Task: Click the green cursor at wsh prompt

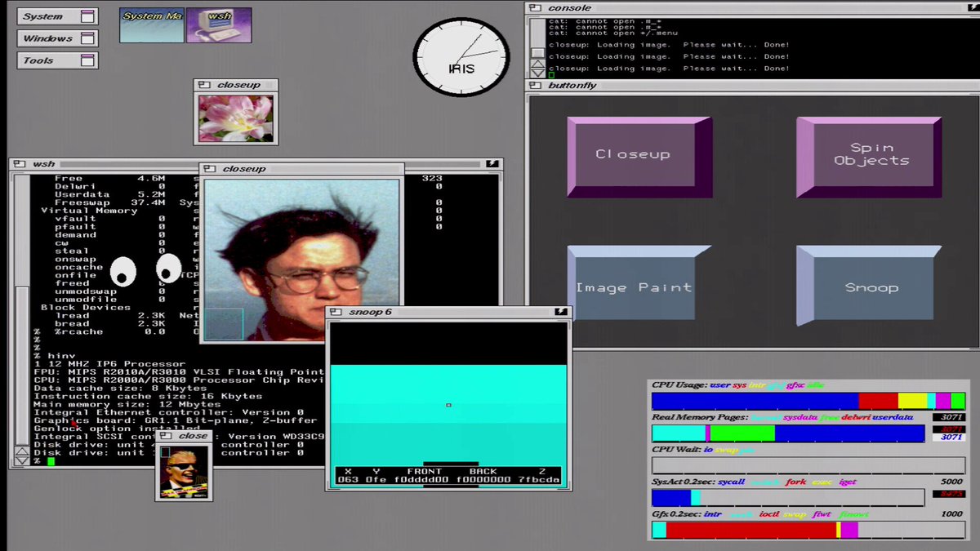Action: pyautogui.click(x=51, y=461)
